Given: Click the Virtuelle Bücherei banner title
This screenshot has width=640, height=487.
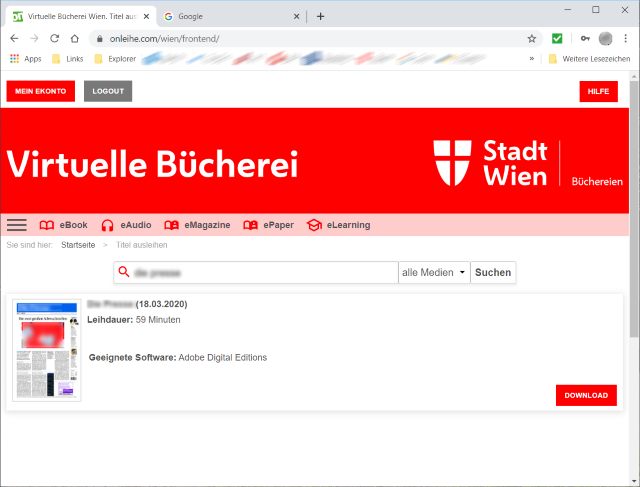Looking at the screenshot, I should [x=152, y=164].
